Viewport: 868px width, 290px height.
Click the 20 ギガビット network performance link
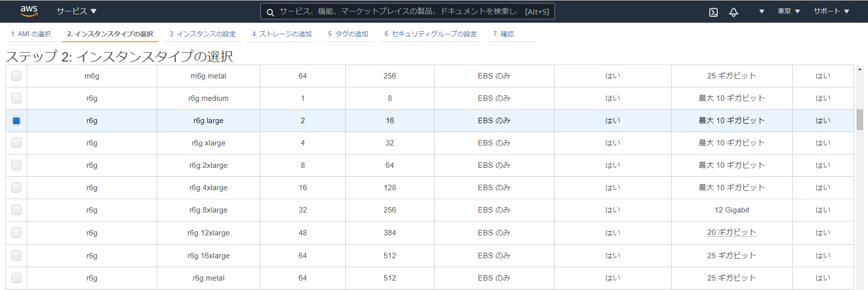click(x=732, y=232)
